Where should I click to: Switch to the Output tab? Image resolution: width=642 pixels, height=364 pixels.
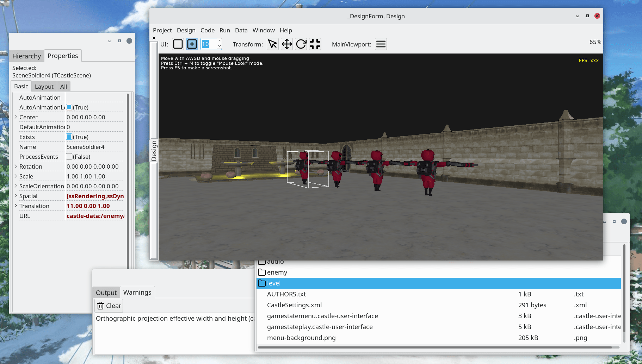(x=106, y=292)
